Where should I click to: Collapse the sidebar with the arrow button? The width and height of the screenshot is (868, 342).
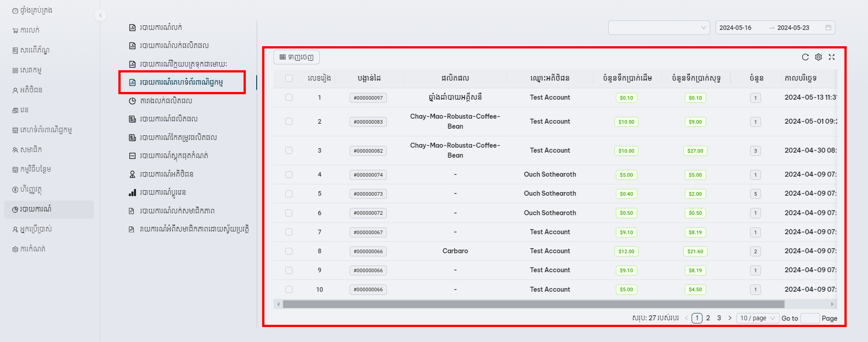tap(100, 15)
